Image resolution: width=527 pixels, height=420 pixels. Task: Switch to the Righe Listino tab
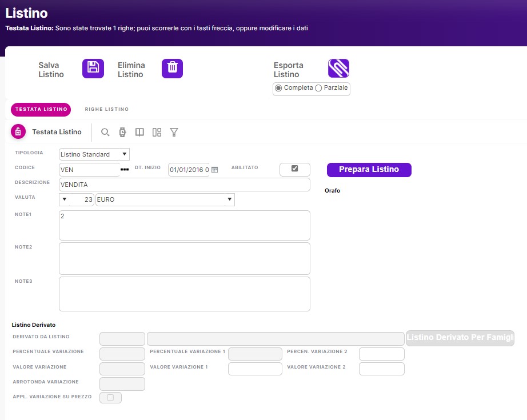click(107, 109)
